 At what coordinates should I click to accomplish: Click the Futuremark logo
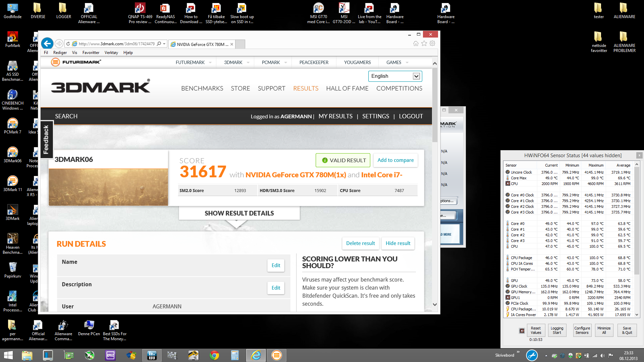76,62
